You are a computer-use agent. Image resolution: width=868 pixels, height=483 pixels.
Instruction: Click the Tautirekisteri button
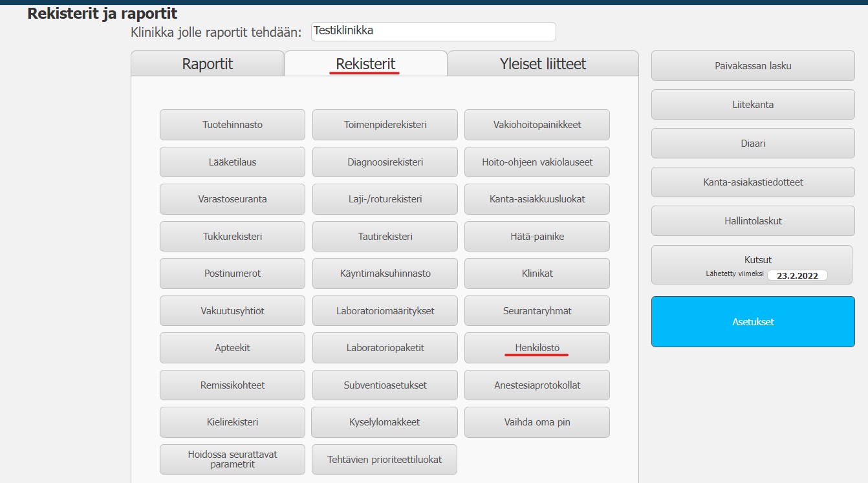coord(385,236)
